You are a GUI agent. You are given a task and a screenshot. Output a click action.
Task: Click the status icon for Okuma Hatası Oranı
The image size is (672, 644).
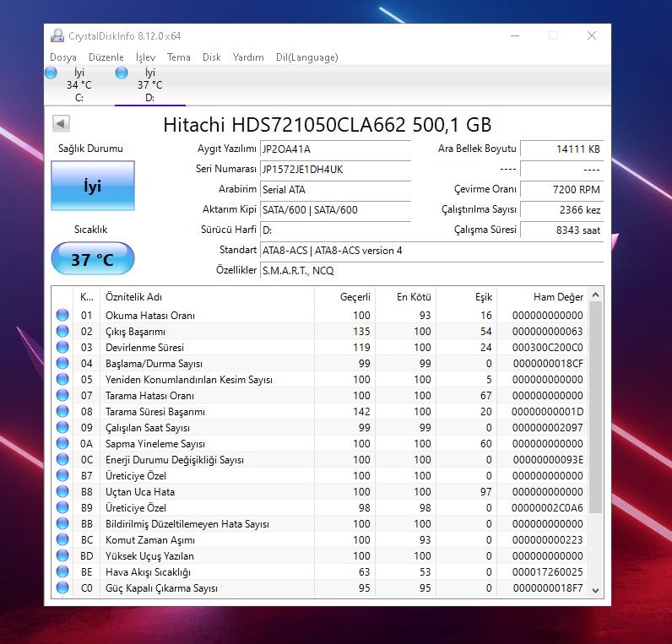pyautogui.click(x=62, y=315)
